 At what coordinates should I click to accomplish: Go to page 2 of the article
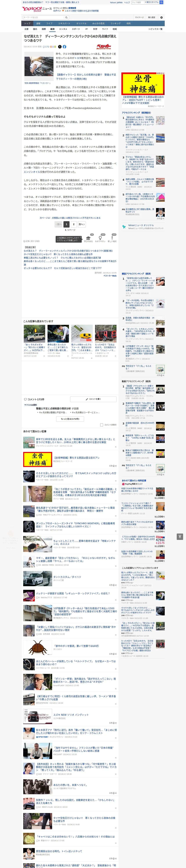tap(74, 224)
